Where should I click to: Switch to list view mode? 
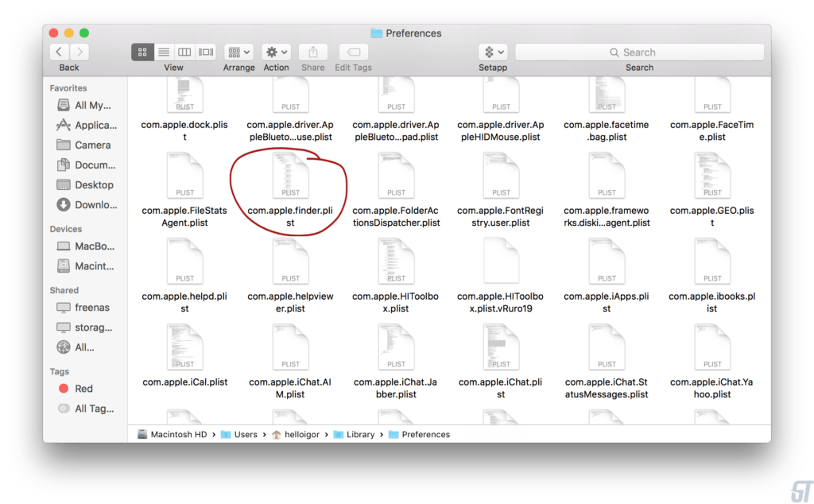tap(164, 52)
